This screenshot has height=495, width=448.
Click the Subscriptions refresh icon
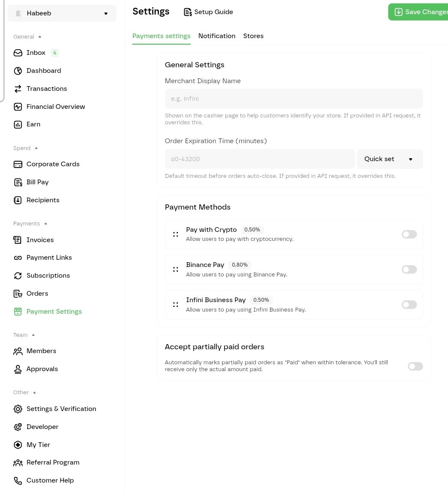[x=18, y=276]
